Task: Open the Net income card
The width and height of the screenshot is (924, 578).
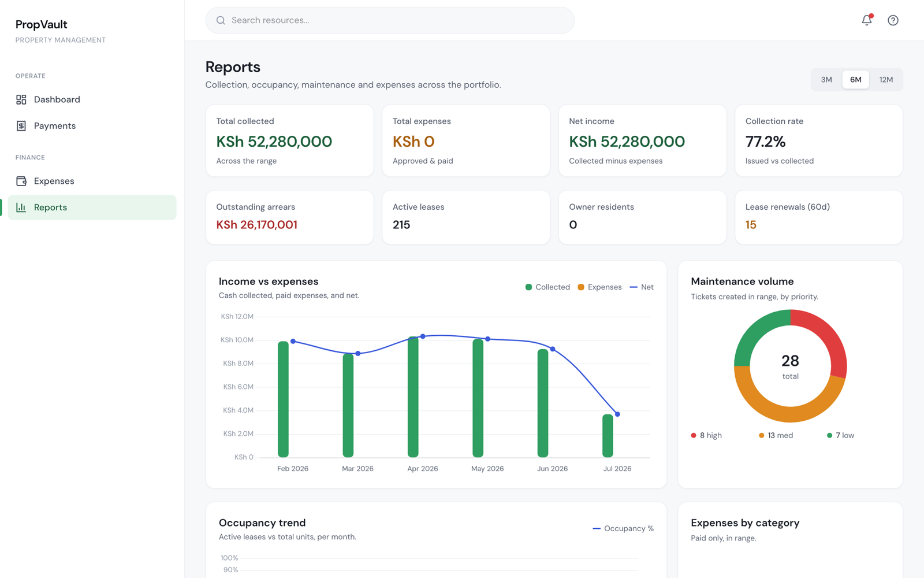Action: (642, 140)
